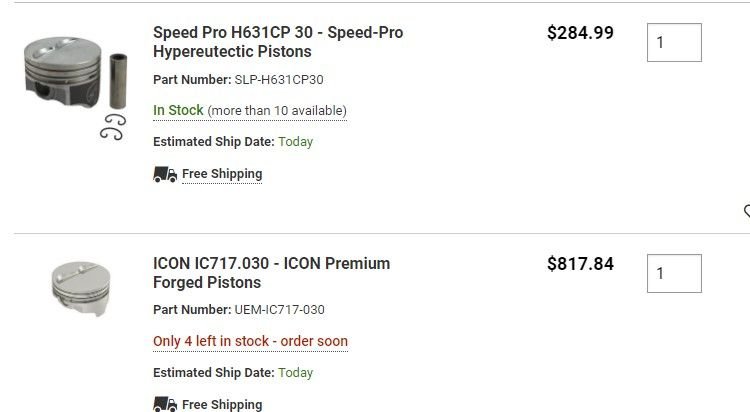The height and width of the screenshot is (412, 750).
Task: Click part number UEM-IC717-030
Action: [279, 310]
